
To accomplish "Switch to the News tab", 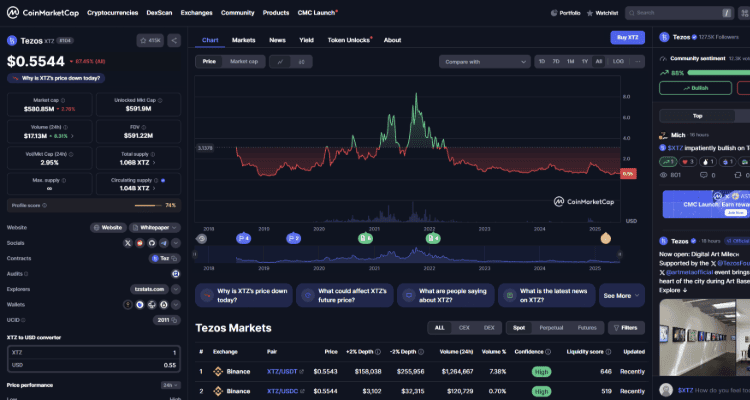I will pos(277,40).
